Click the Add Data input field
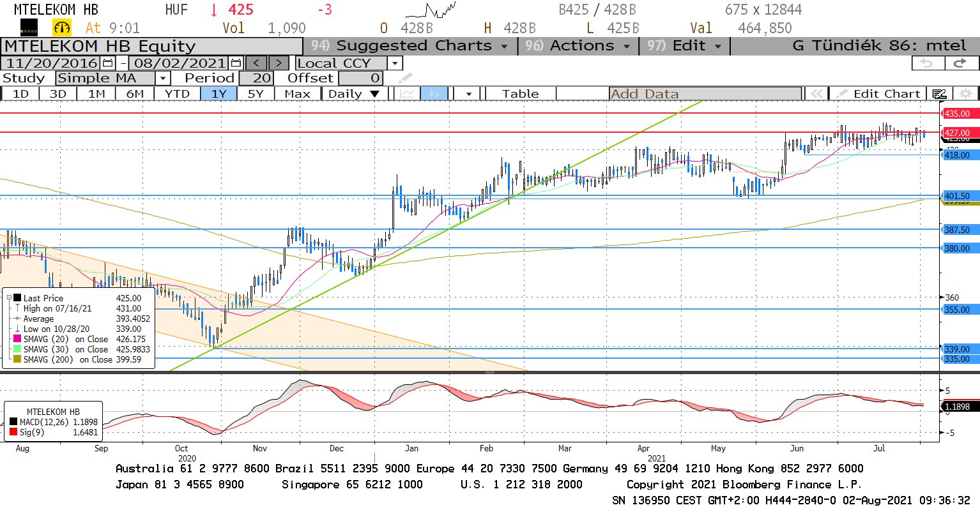This screenshot has width=980, height=519. pos(705,93)
